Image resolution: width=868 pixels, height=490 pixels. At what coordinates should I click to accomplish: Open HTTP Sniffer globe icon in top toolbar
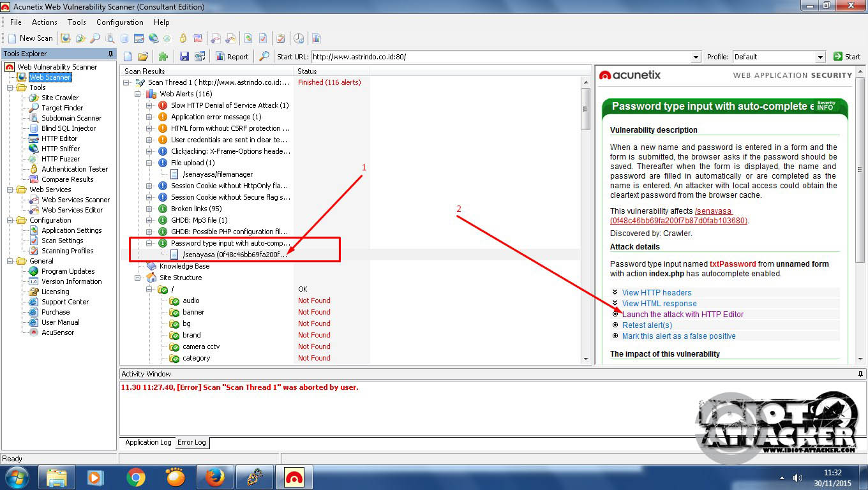coord(153,38)
